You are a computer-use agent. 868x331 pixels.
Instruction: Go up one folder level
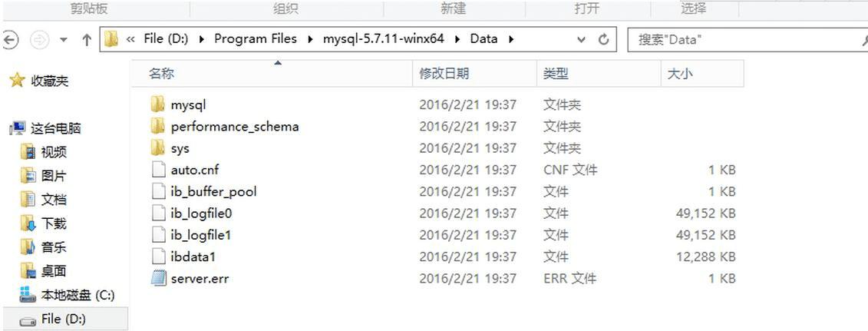87,39
